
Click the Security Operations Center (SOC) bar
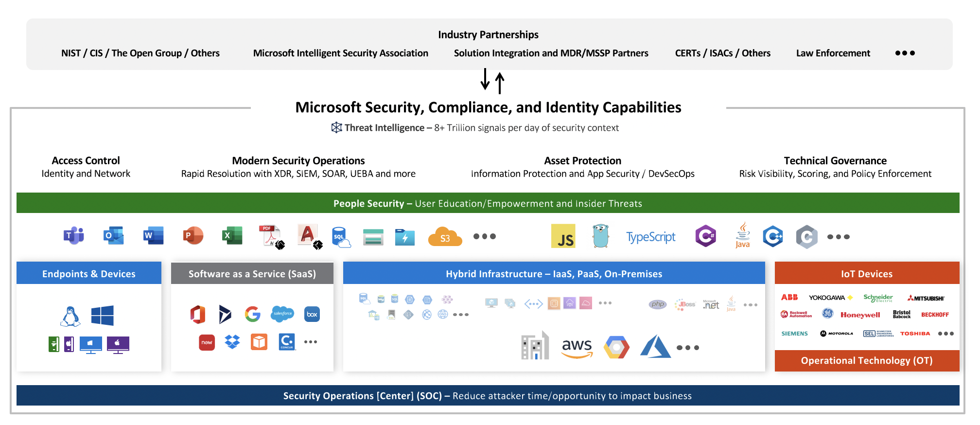(x=488, y=395)
